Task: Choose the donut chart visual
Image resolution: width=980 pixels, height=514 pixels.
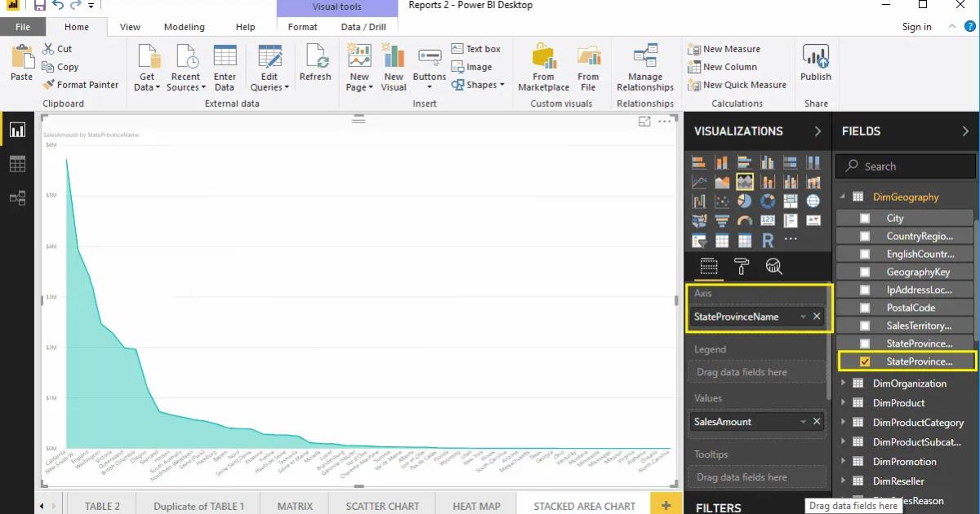Action: 767,201
